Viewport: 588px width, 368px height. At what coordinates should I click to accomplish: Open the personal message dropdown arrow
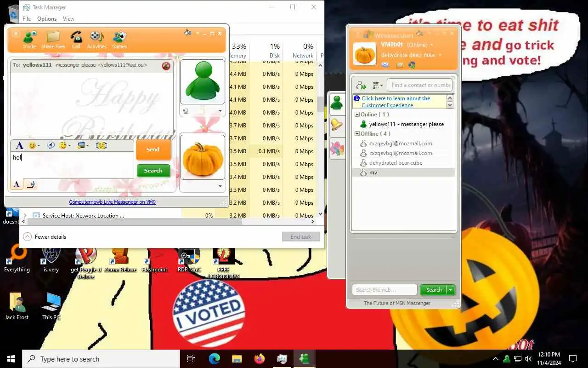[x=440, y=55]
